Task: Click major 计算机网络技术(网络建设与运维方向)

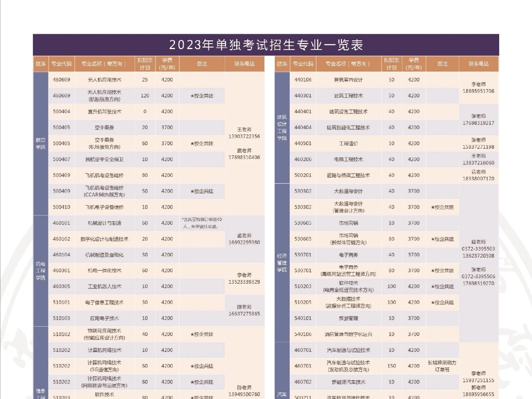Action: 104,382
